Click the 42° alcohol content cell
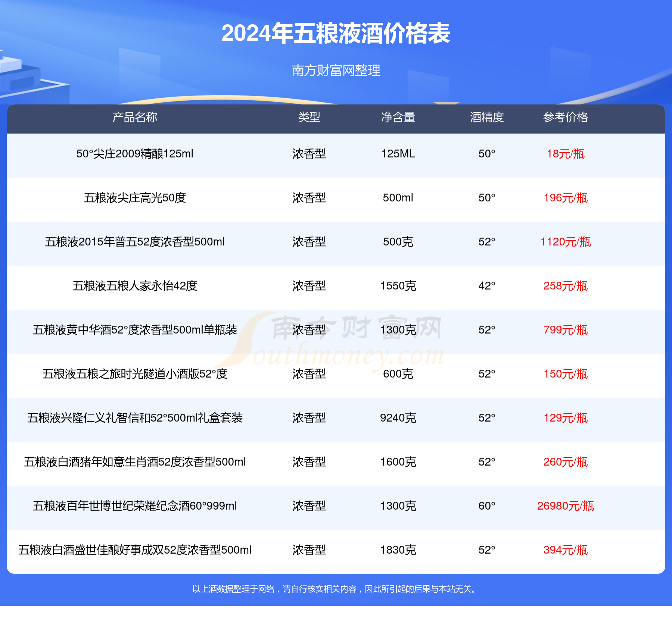The image size is (672, 623). coord(487,286)
